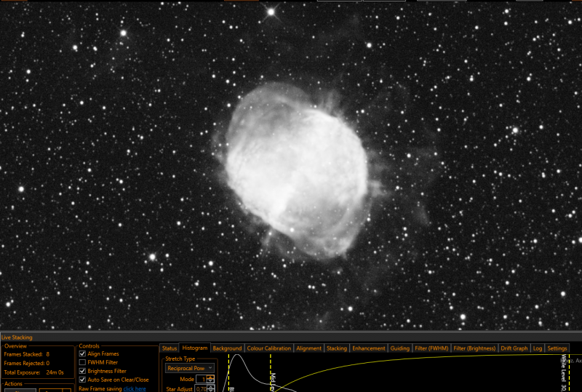The height and width of the screenshot is (392, 582).
Task: Open the Log tab
Action: 538,348
